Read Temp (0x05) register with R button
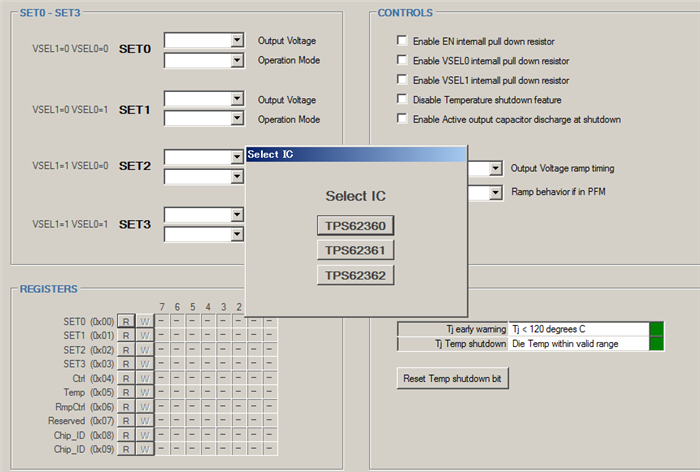Image resolution: width=700 pixels, height=472 pixels. tap(126, 392)
